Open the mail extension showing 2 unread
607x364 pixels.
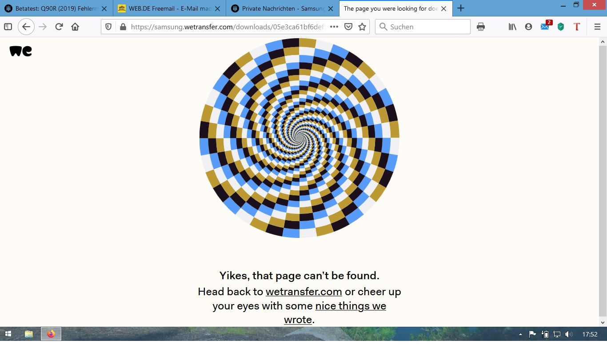tap(545, 27)
